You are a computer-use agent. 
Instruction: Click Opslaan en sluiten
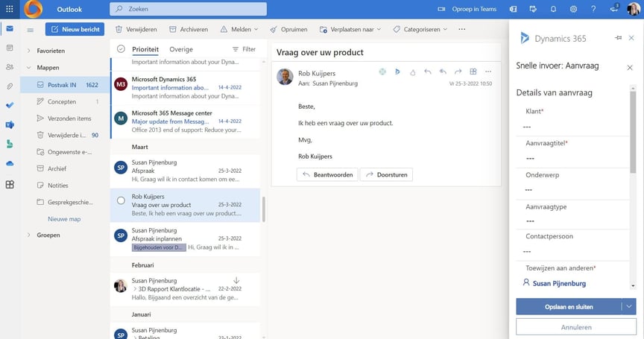(569, 306)
